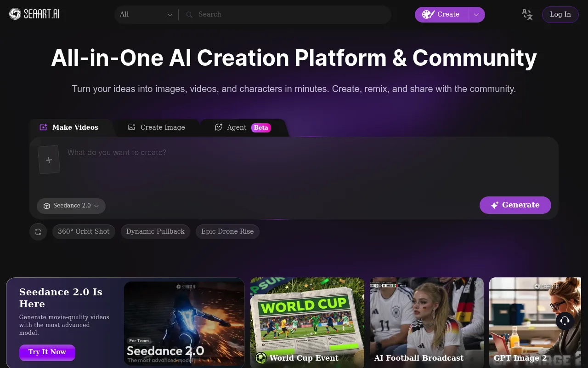Select the Dynamic Pullback suggestion
The width and height of the screenshot is (588, 368).
pos(155,231)
